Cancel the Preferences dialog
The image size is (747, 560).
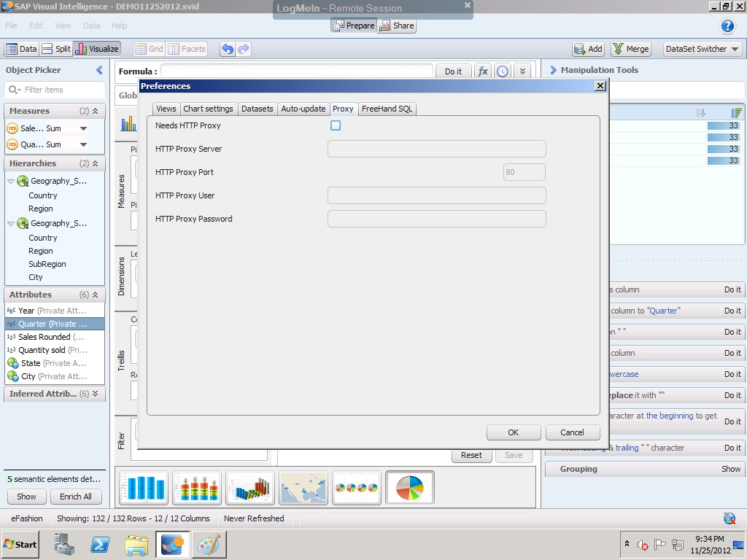click(572, 432)
